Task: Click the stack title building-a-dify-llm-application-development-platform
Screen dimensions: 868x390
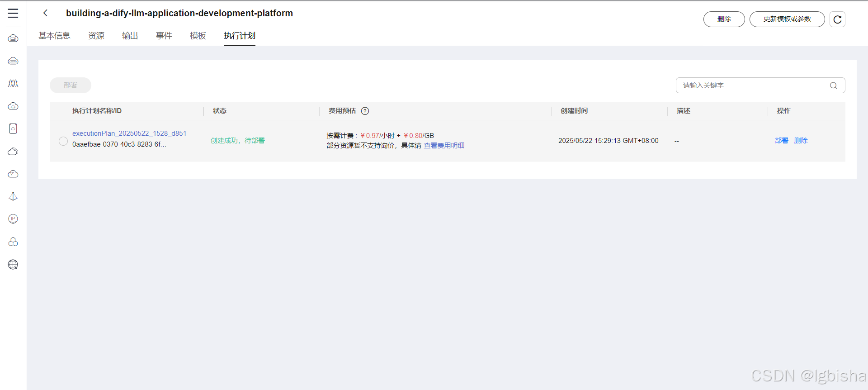Action: tap(179, 13)
